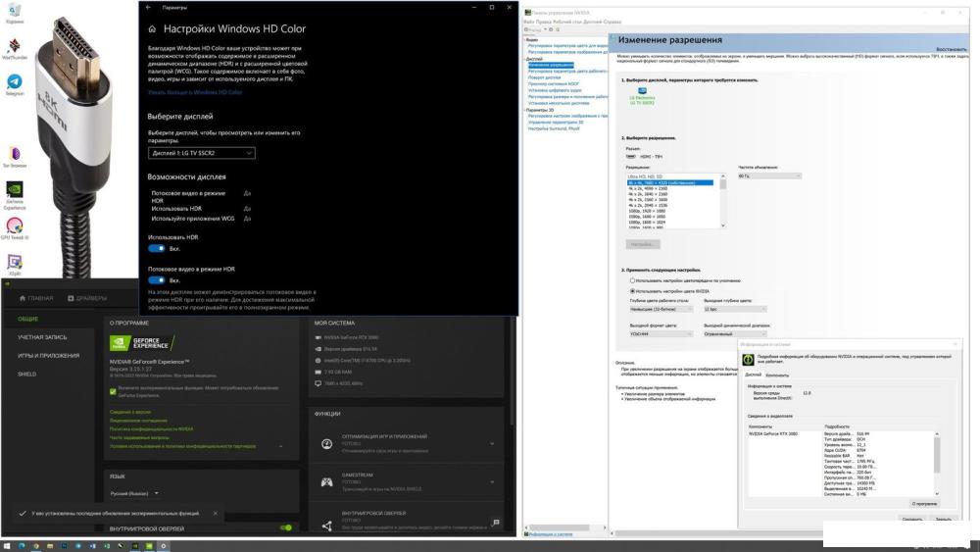Click the home icon in GeForce Experience Главная tab
The height and width of the screenshot is (552, 980).
coord(23,298)
